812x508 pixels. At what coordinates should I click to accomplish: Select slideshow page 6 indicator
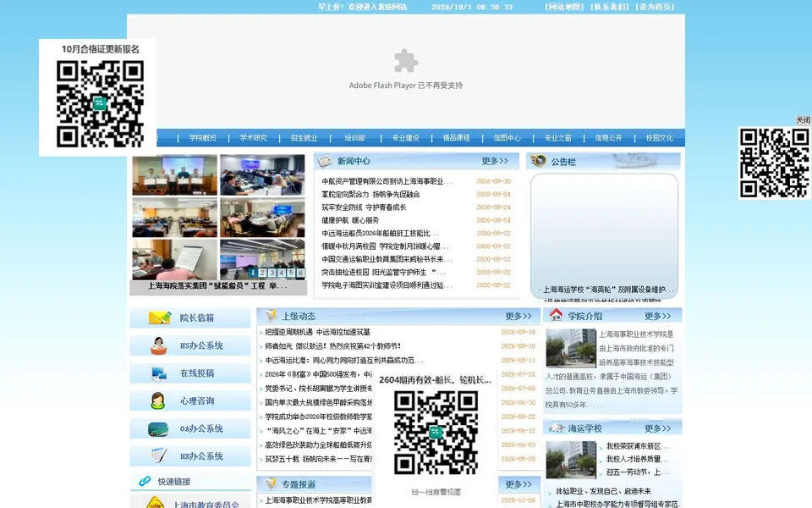pos(300,273)
